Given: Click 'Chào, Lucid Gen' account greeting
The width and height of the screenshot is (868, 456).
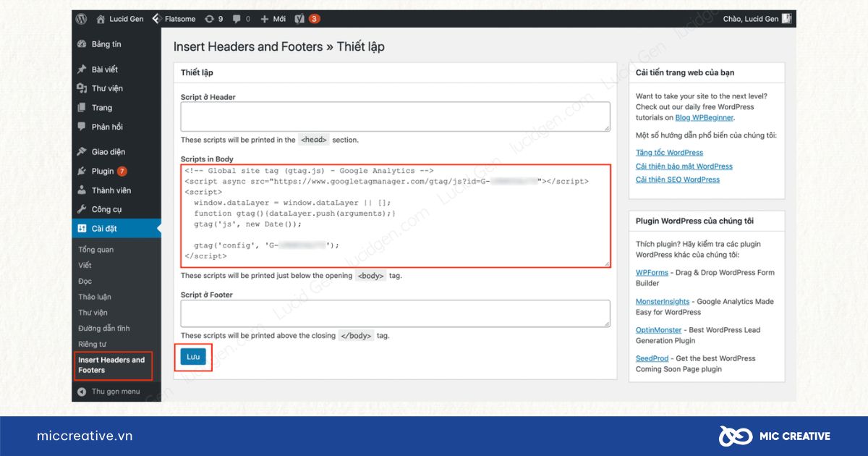Looking at the screenshot, I should point(750,19).
